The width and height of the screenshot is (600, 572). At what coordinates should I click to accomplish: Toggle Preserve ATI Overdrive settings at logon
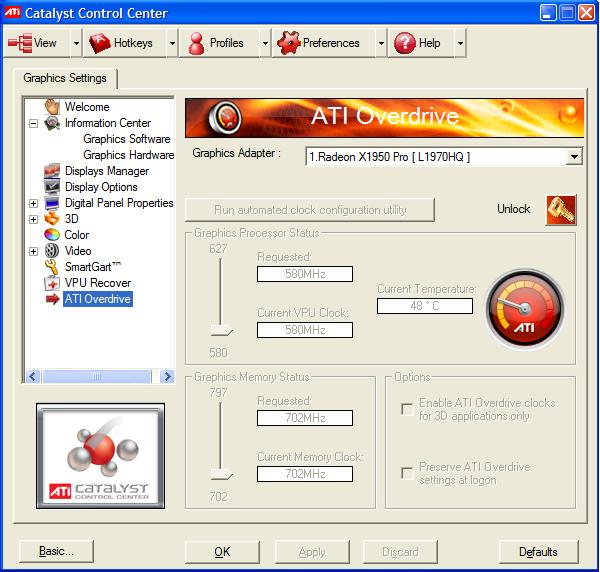click(407, 473)
